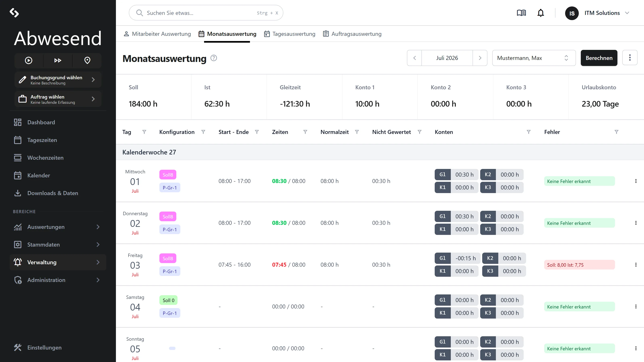The width and height of the screenshot is (644, 362).
Task: Open the documentation book icon
Action: 521,13
